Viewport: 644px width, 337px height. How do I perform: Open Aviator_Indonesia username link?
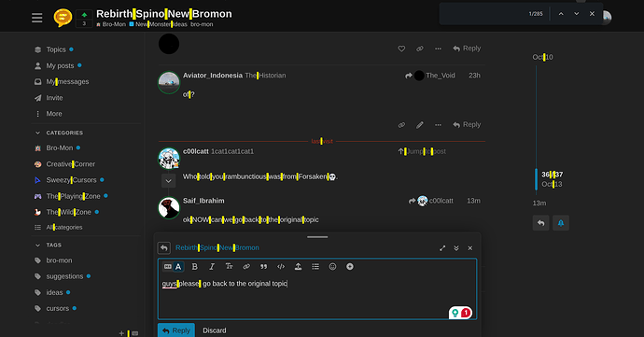tap(213, 76)
